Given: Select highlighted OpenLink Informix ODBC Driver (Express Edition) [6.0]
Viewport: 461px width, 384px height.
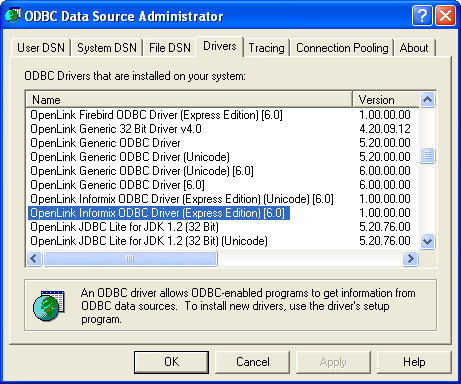Looking at the screenshot, I should (x=159, y=213).
